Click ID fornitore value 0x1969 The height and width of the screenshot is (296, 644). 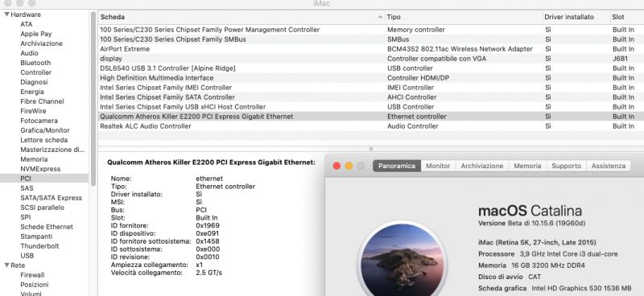tap(208, 225)
